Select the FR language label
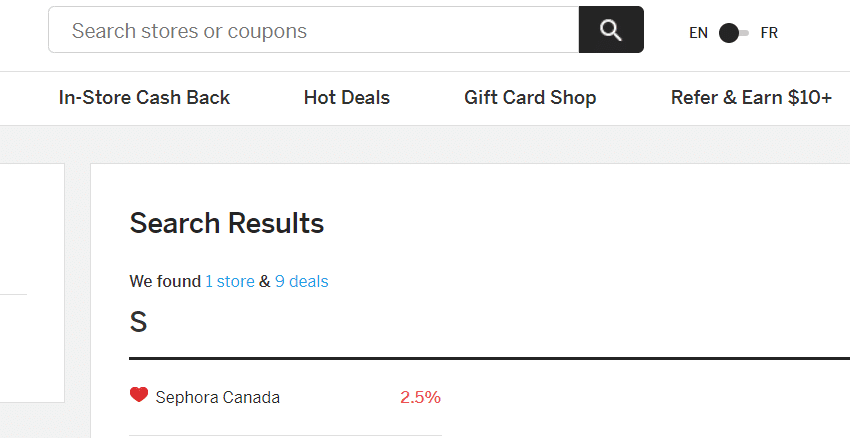The height and width of the screenshot is (438, 850). [x=769, y=33]
